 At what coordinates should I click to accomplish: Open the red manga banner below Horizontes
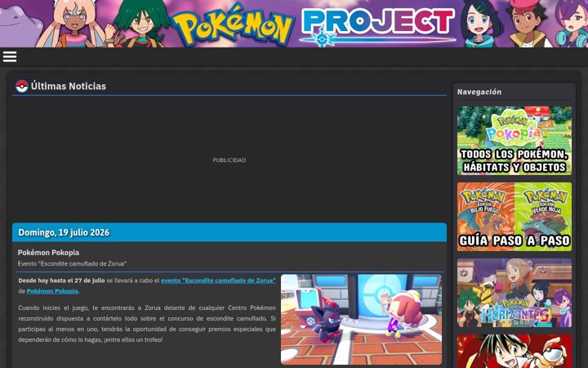514,351
